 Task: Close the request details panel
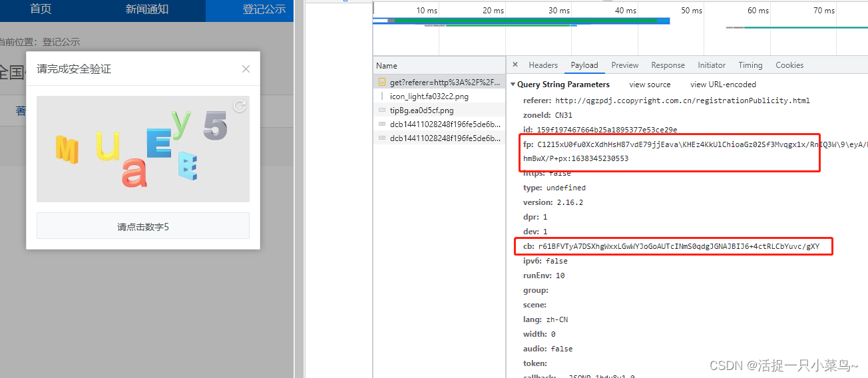pos(515,65)
